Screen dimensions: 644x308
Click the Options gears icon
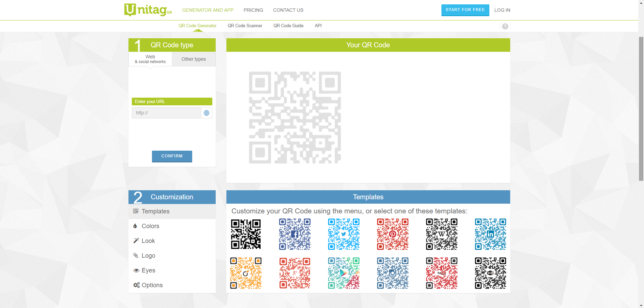(x=137, y=285)
